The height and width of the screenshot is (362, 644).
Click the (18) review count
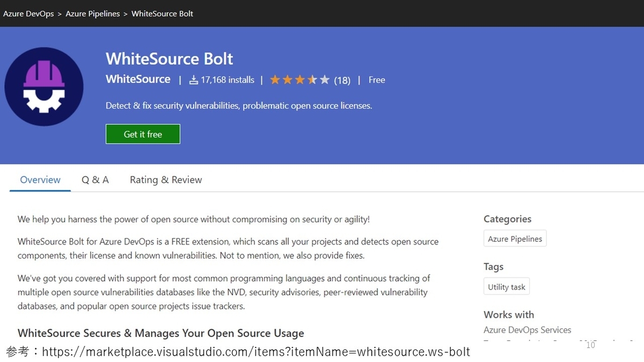pos(342,80)
